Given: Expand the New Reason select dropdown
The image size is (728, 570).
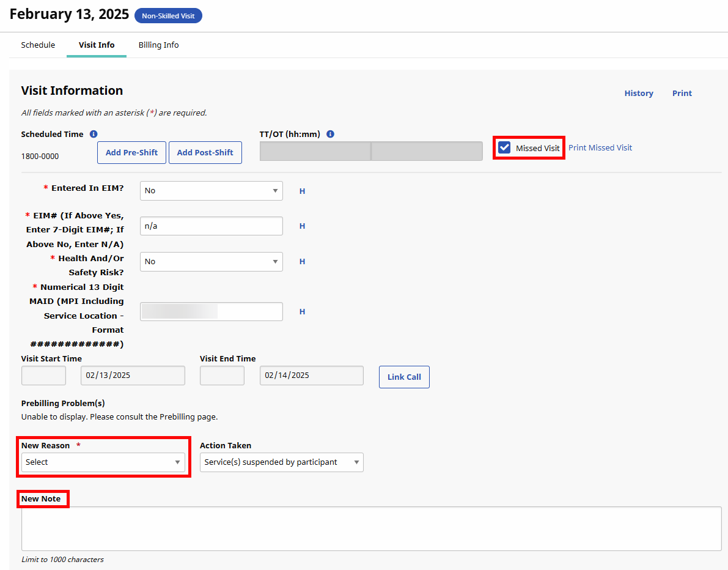Looking at the screenshot, I should coord(103,462).
